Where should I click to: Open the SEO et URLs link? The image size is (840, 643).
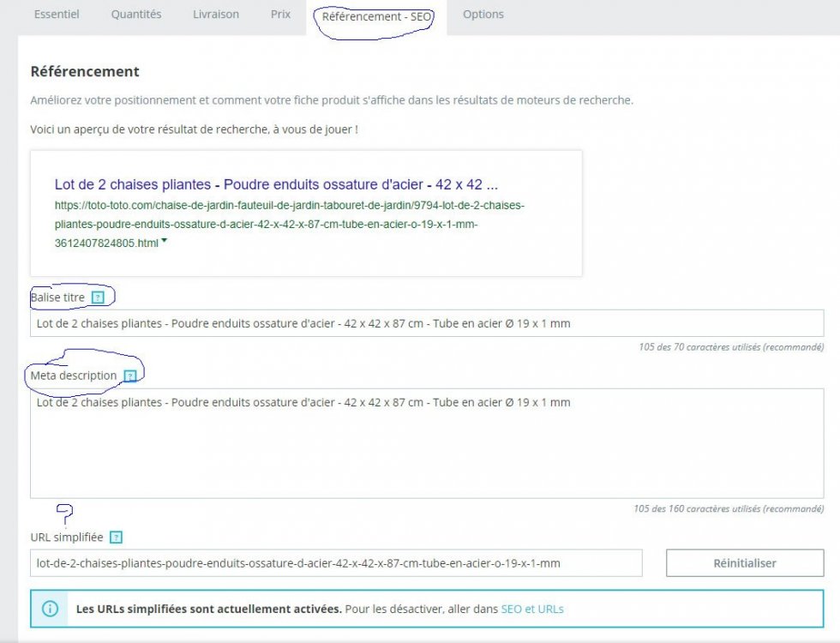pyautogui.click(x=532, y=610)
